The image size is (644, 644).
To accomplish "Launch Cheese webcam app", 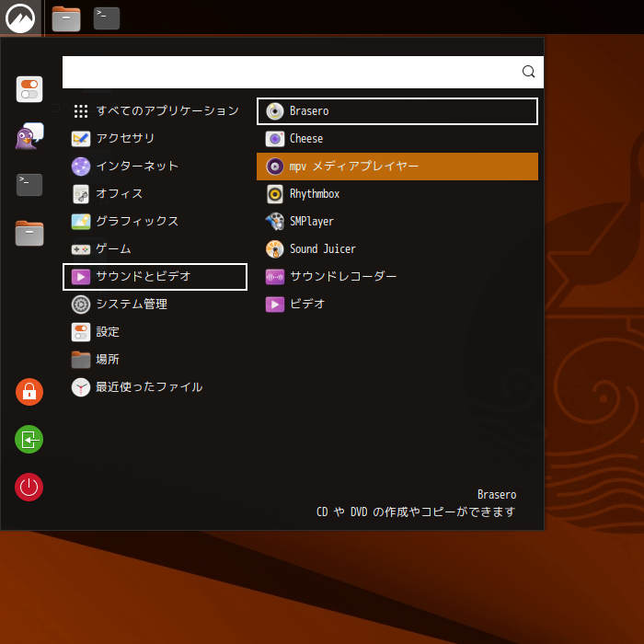I will pyautogui.click(x=397, y=138).
